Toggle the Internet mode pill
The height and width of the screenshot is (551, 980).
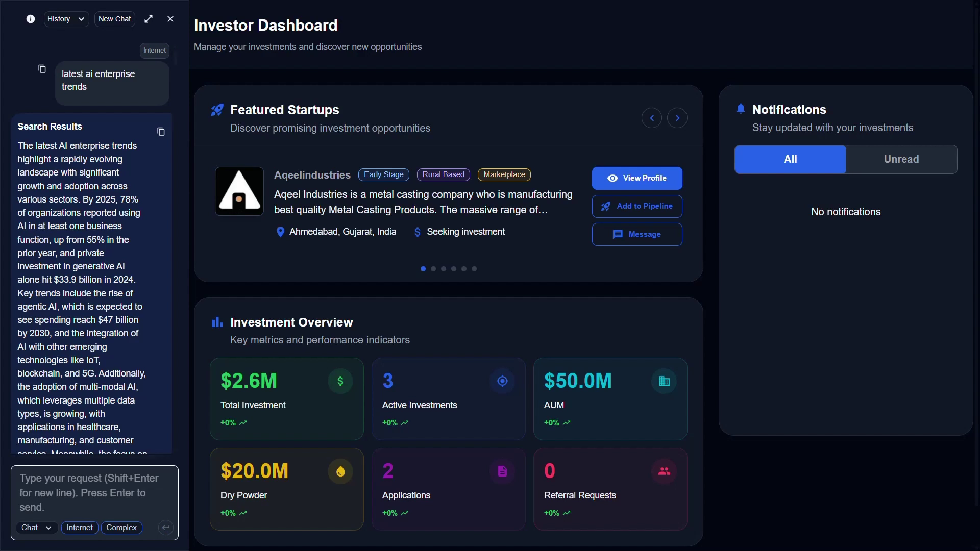click(x=80, y=528)
